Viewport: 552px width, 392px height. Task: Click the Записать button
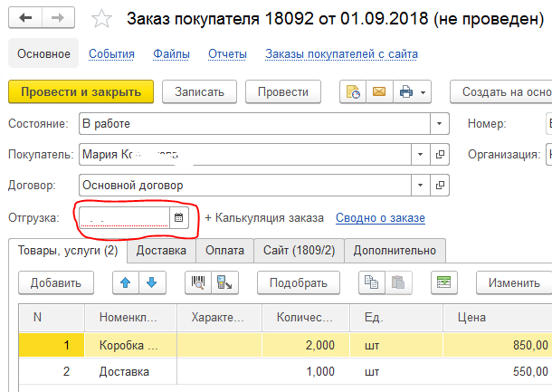199,91
